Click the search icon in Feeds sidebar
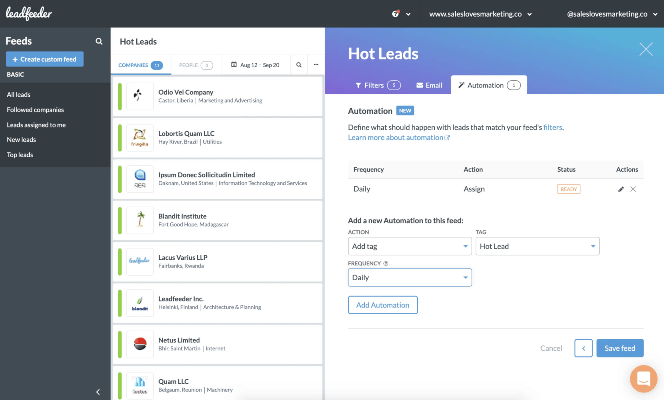This screenshot has width=664, height=400. point(98,42)
